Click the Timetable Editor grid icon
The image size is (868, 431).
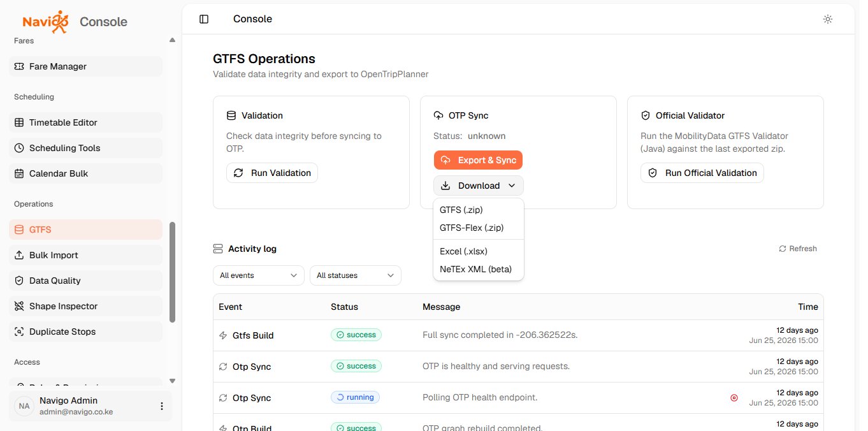coord(18,122)
